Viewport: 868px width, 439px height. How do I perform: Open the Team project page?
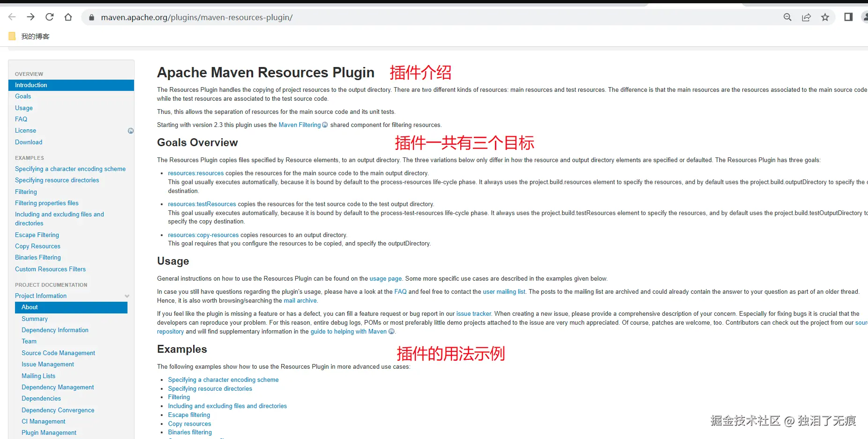pos(29,342)
